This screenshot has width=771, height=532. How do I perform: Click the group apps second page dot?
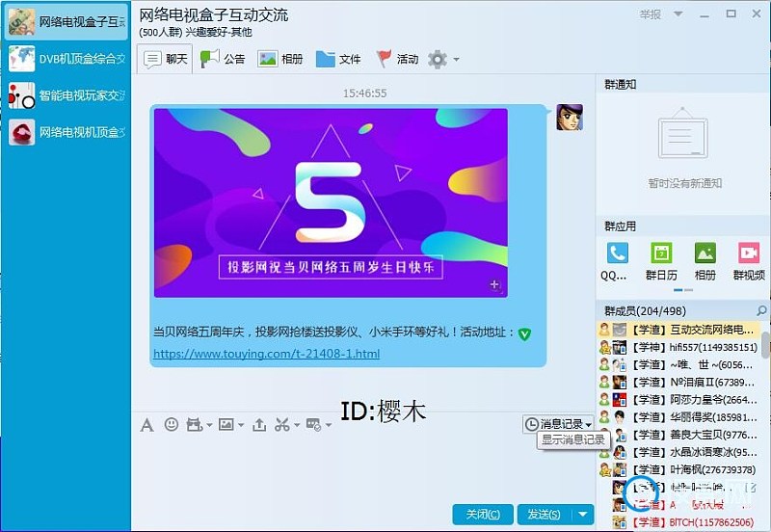click(689, 290)
